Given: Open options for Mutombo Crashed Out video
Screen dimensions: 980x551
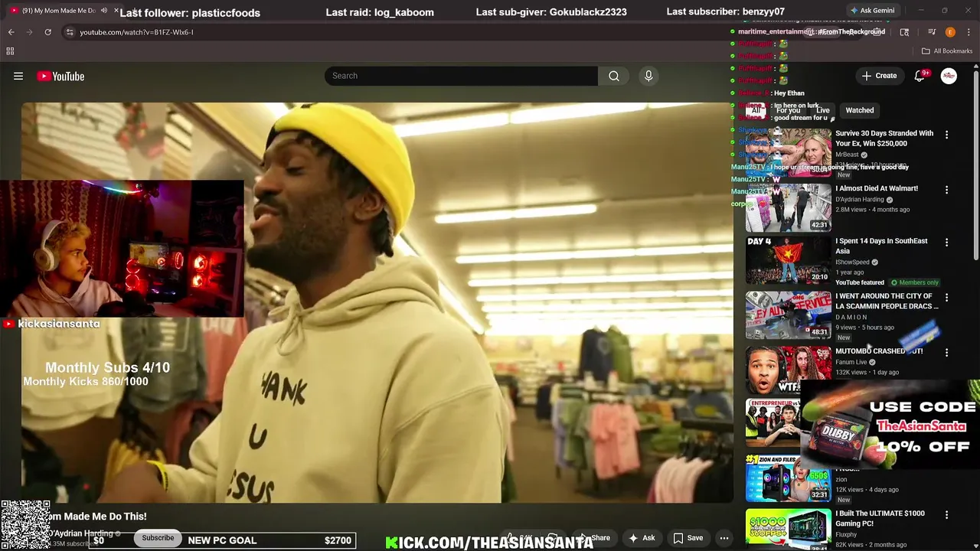Looking at the screenshot, I should pyautogui.click(x=946, y=353).
